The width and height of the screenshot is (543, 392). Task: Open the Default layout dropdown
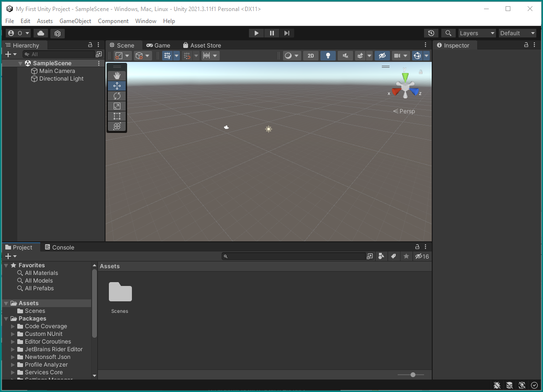coord(518,33)
